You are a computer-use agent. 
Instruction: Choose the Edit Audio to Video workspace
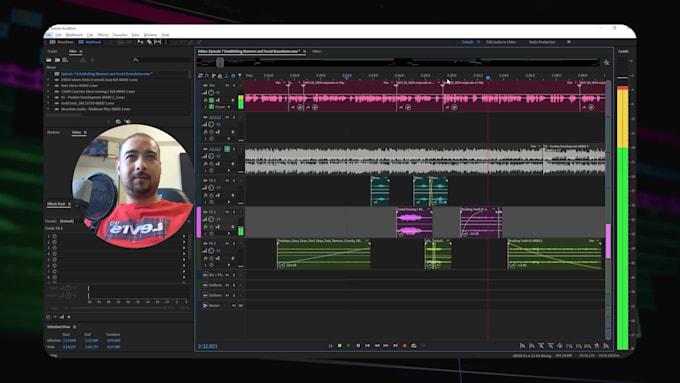click(501, 42)
